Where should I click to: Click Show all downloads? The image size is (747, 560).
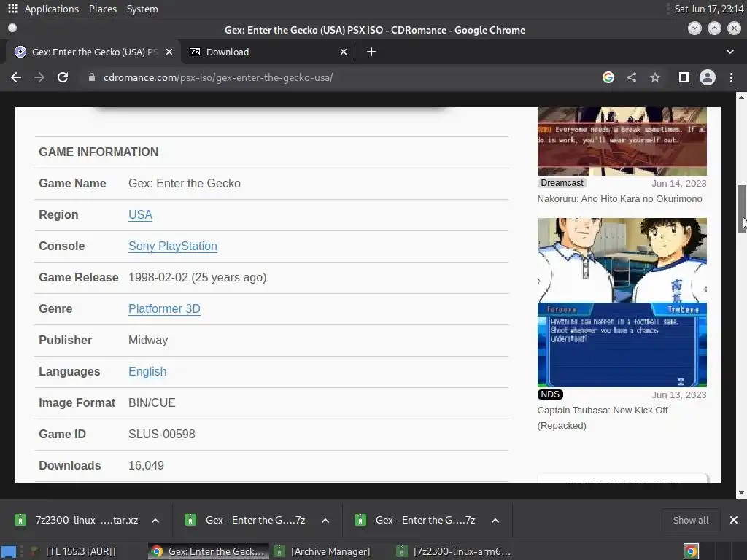[690, 520]
